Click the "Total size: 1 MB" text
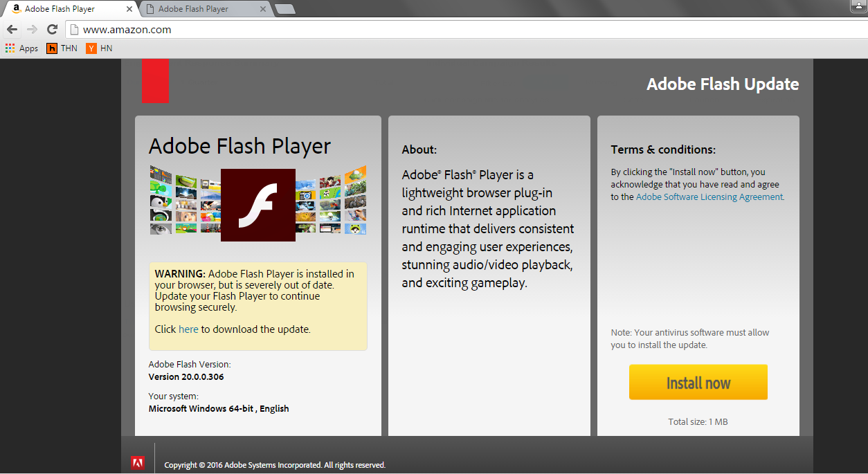Screen dimensions: 868x474 point(698,421)
